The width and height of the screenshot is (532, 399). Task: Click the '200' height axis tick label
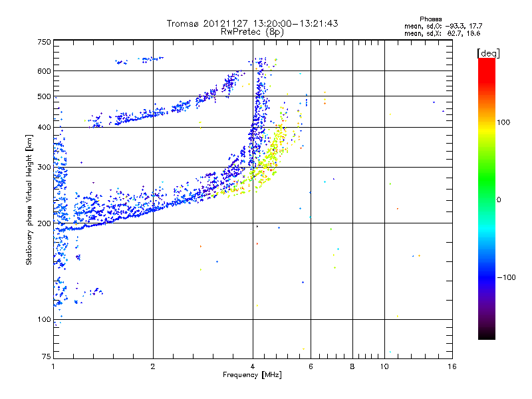click(44, 223)
